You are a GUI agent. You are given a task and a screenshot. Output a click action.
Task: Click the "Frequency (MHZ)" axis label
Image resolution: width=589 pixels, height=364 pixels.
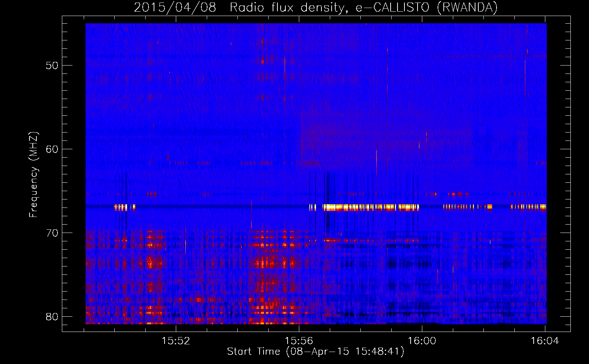tap(33, 175)
